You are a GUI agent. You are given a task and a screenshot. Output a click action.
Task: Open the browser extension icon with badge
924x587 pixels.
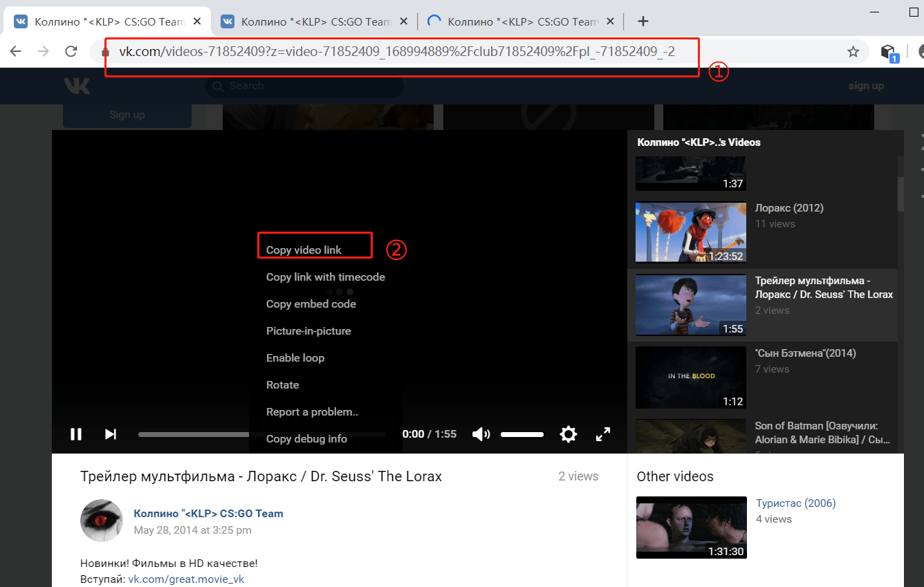point(889,53)
